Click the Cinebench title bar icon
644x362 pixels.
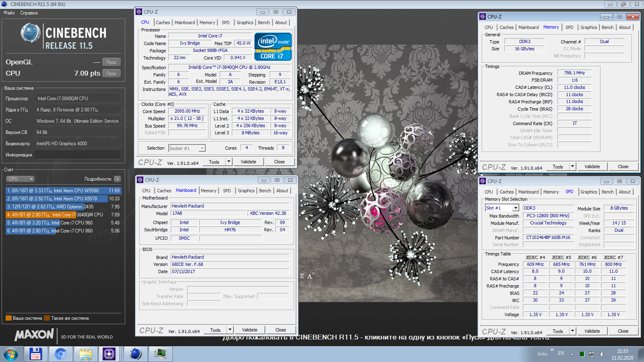(x=4, y=4)
